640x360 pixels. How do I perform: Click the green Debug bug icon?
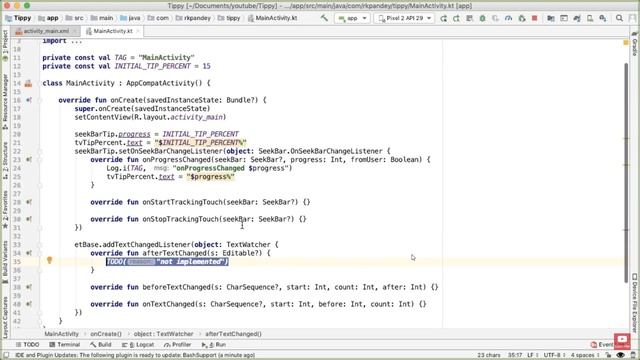[x=482, y=18]
